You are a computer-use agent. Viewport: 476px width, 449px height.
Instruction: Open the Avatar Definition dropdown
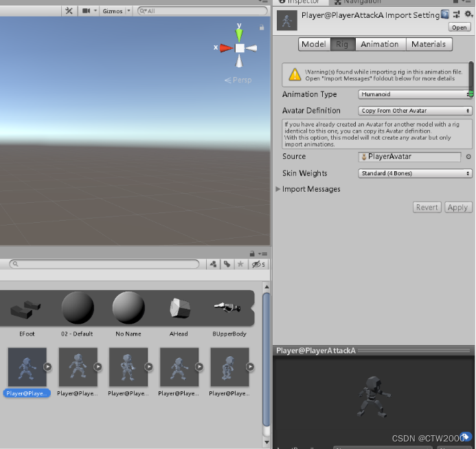415,111
